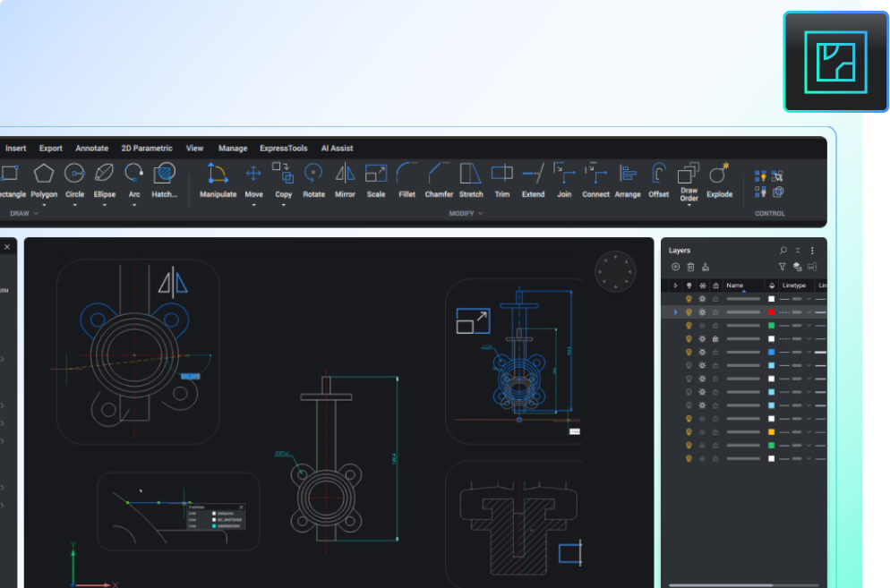The image size is (890, 588).
Task: Select the Offset tool
Action: [658, 181]
